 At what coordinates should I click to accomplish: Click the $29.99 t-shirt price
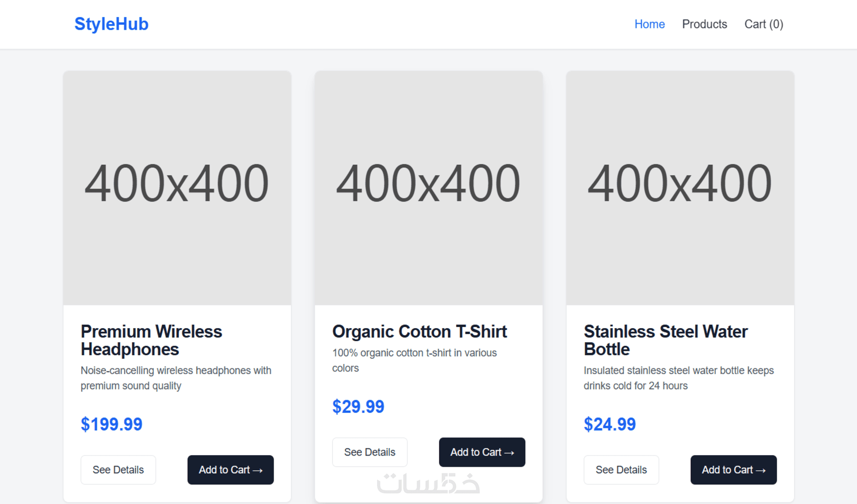click(x=358, y=407)
